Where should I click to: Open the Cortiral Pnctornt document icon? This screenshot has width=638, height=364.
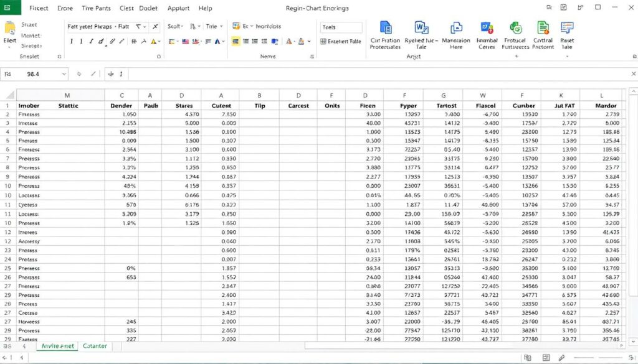click(543, 27)
